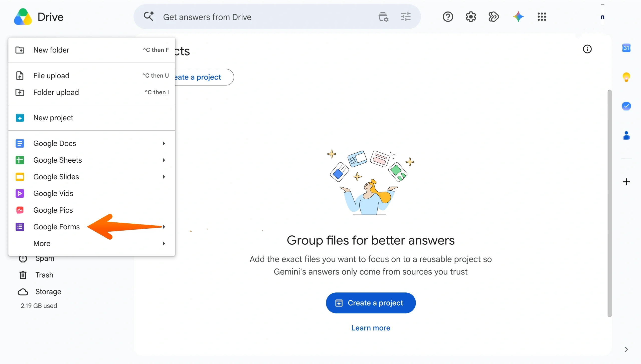
Task: Click the Gemini spark icon in header
Action: click(518, 17)
